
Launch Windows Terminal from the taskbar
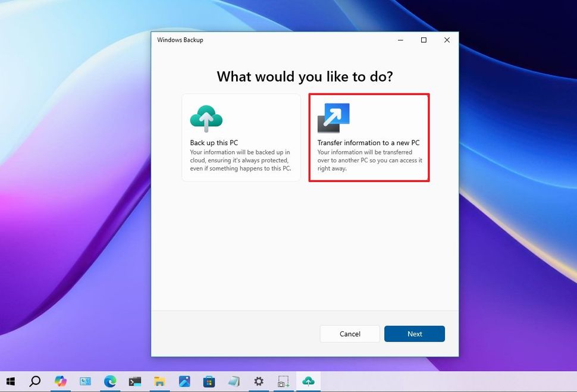coord(134,381)
